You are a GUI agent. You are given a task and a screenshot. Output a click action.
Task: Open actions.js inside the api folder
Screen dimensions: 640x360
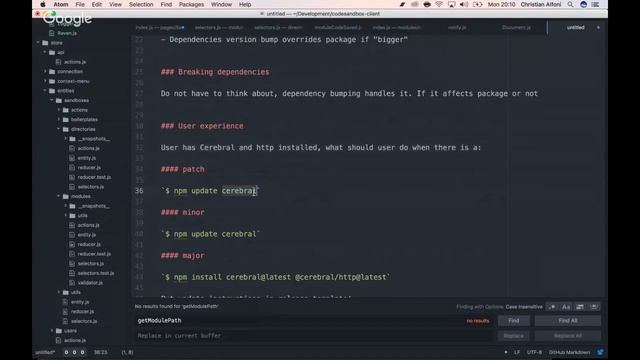75,62
